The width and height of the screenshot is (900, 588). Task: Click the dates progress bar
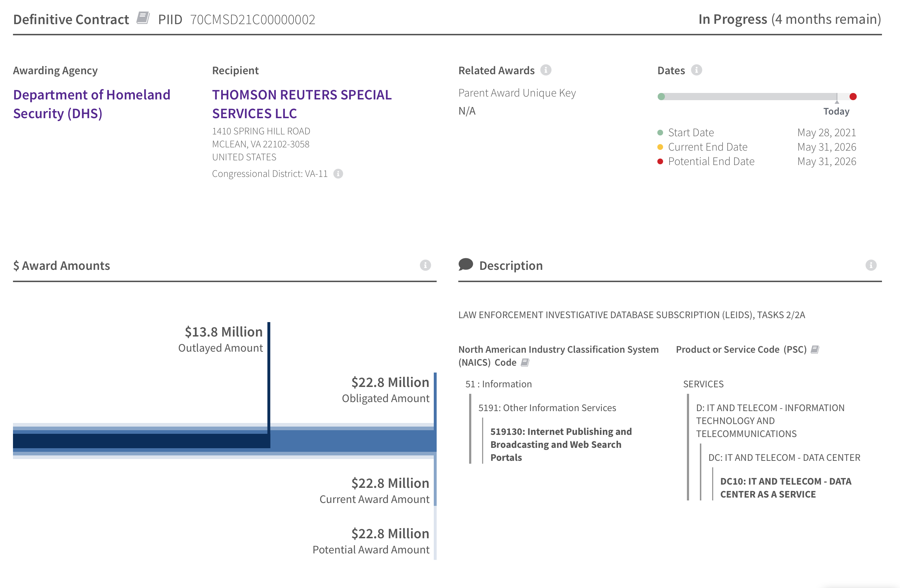749,97
